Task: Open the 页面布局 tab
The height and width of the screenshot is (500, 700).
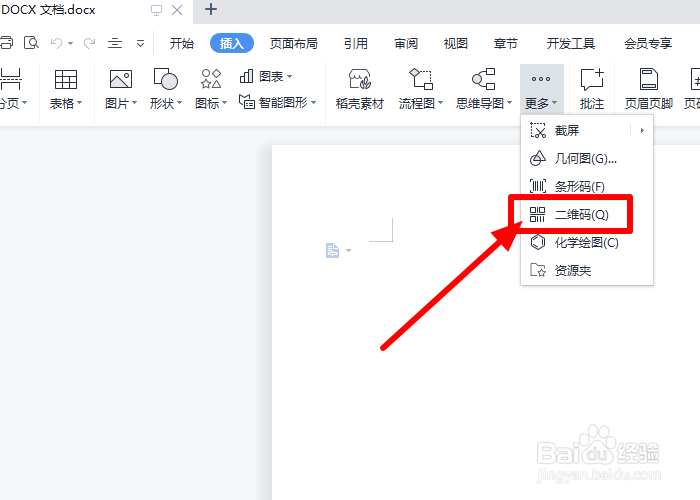Action: [x=294, y=43]
